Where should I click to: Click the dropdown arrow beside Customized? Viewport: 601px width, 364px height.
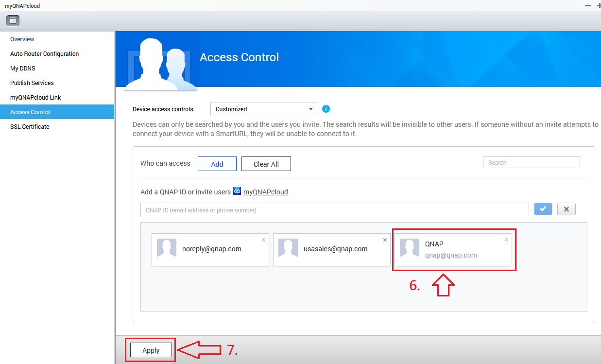tap(311, 109)
